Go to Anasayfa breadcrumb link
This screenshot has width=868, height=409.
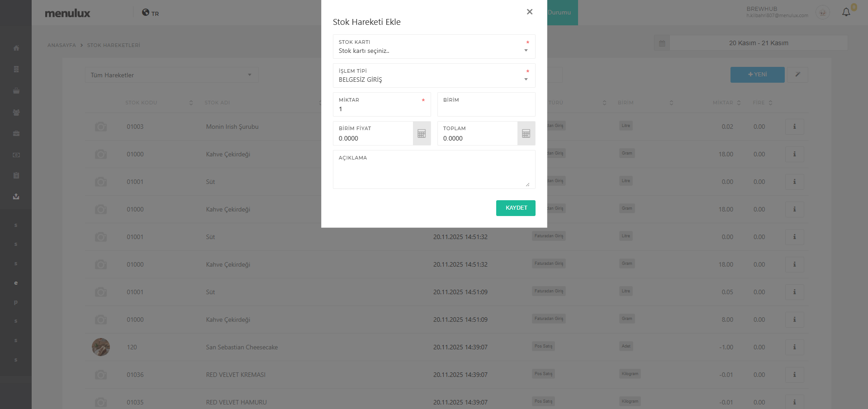click(x=62, y=45)
